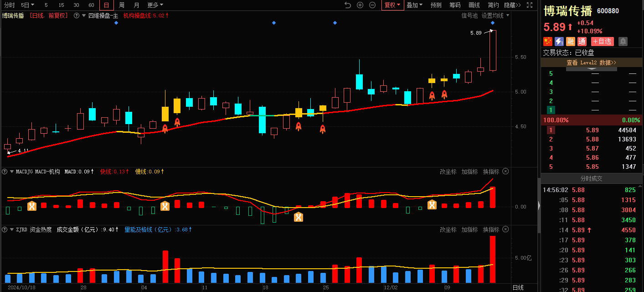The width and height of the screenshot is (644, 292).
Task: Click the 融 margin trading badge
Action: pos(571,42)
